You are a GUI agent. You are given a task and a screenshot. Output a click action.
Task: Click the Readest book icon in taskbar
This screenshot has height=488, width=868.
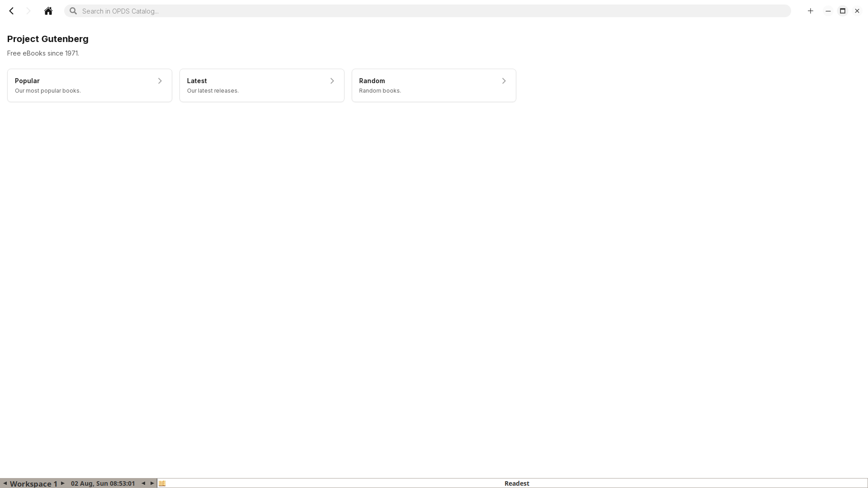click(x=162, y=483)
